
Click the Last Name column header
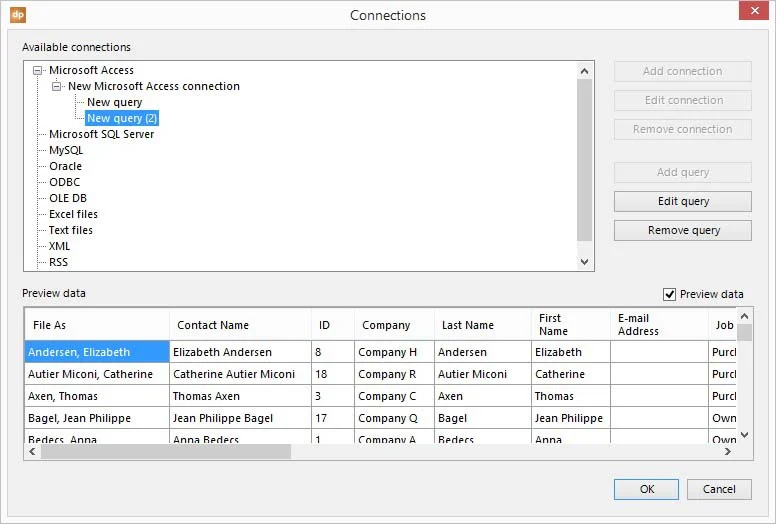[x=483, y=325]
